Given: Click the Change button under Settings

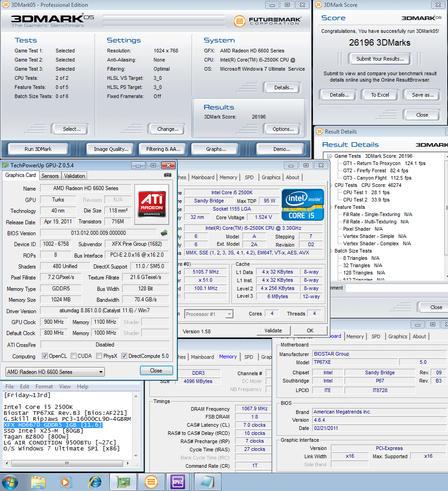Looking at the screenshot, I should point(168,129).
